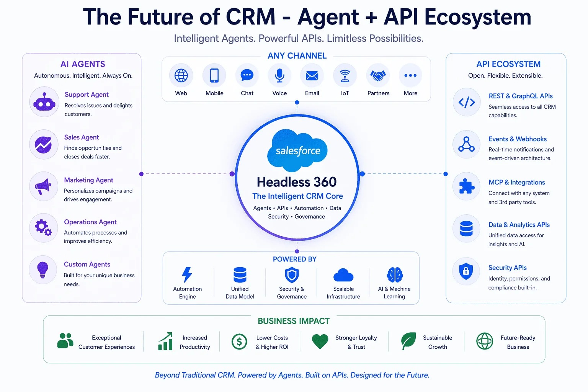588x392 pixels.
Task: Click the "Sales Agent" heading
Action: pos(82,137)
